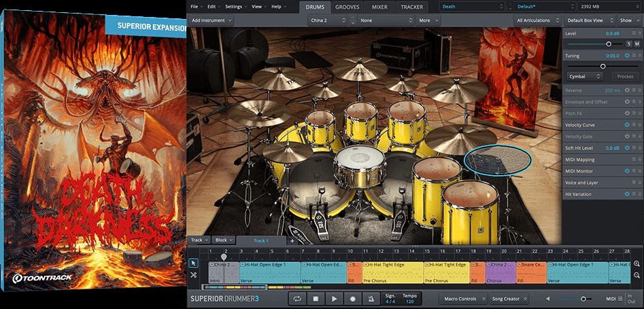Stop playback with the Stop button
The image size is (644, 309).
[x=316, y=299]
